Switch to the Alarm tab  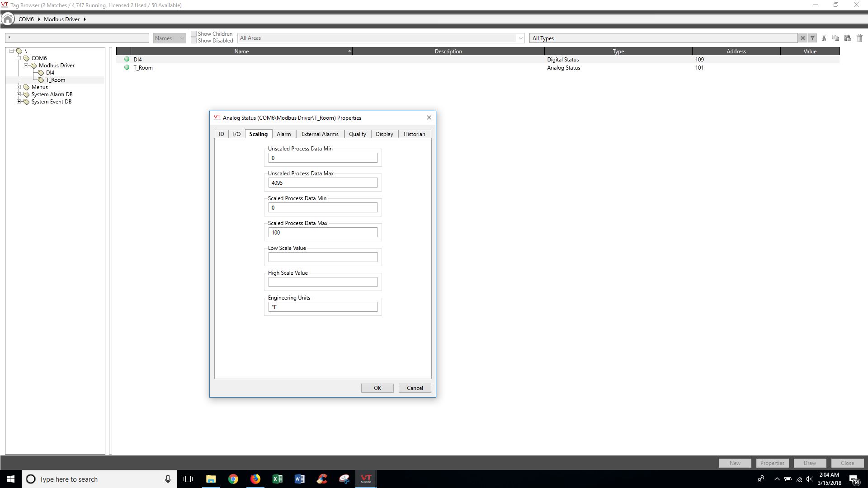tap(283, 134)
